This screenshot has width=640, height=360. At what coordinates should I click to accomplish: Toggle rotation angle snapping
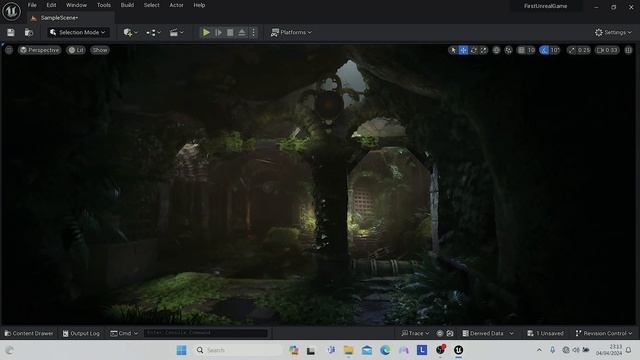point(544,50)
